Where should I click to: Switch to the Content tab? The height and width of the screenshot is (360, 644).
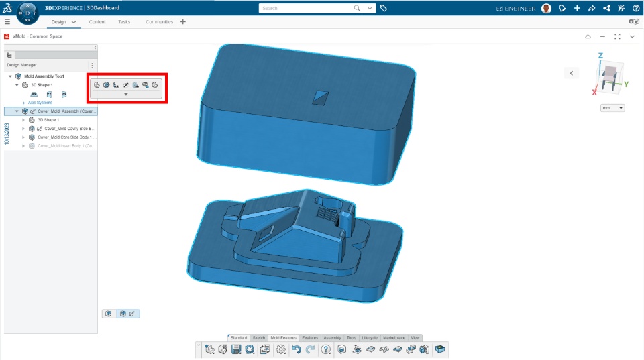(x=97, y=22)
